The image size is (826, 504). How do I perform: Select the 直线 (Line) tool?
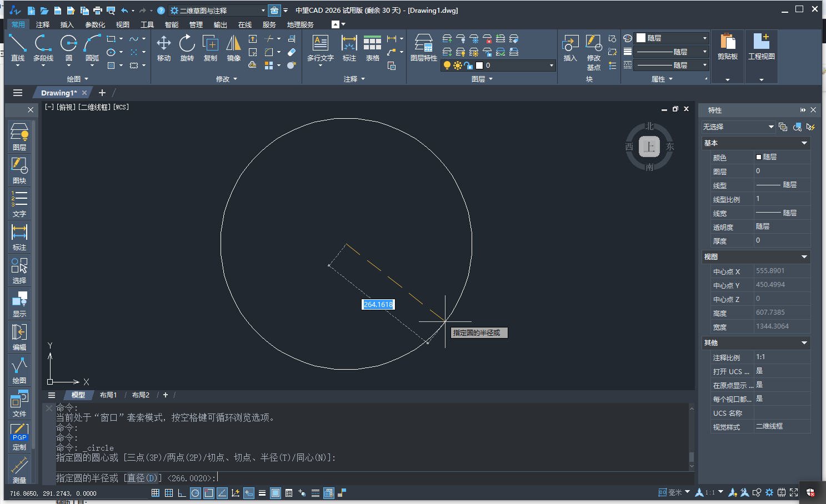(x=18, y=48)
